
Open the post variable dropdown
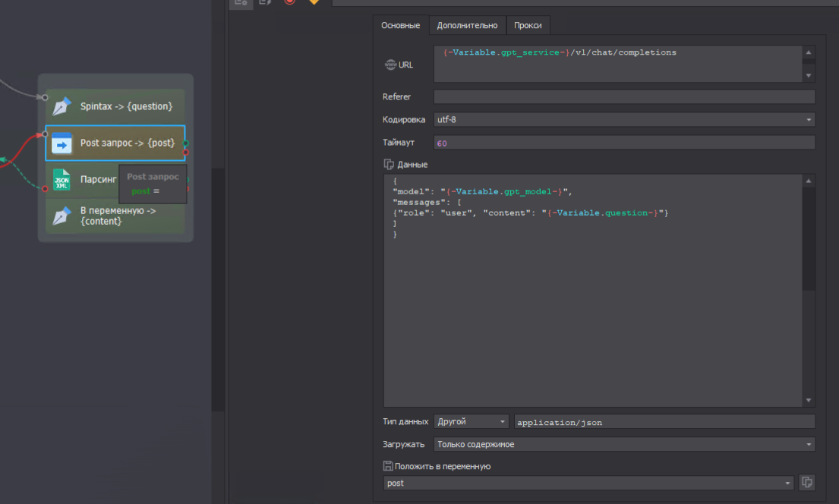(589, 483)
